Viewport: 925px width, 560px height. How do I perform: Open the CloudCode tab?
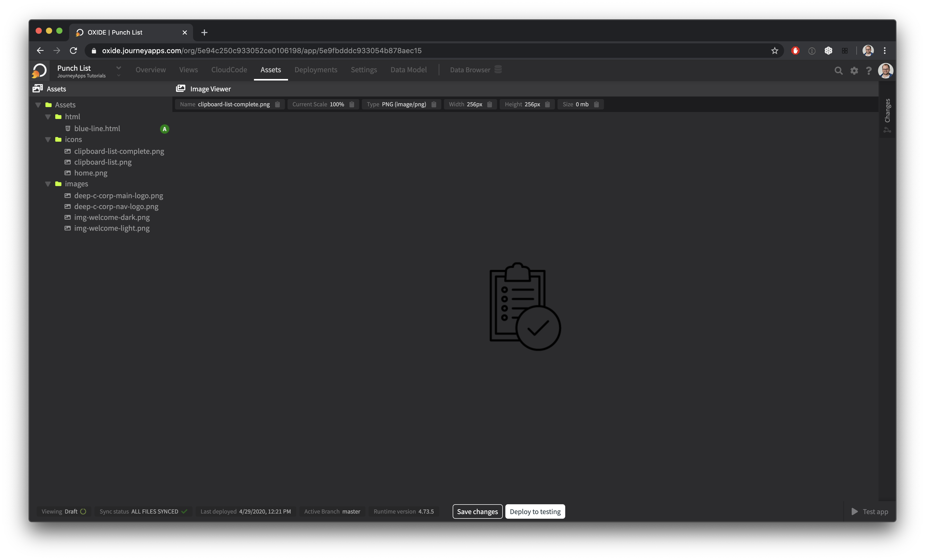pos(229,69)
